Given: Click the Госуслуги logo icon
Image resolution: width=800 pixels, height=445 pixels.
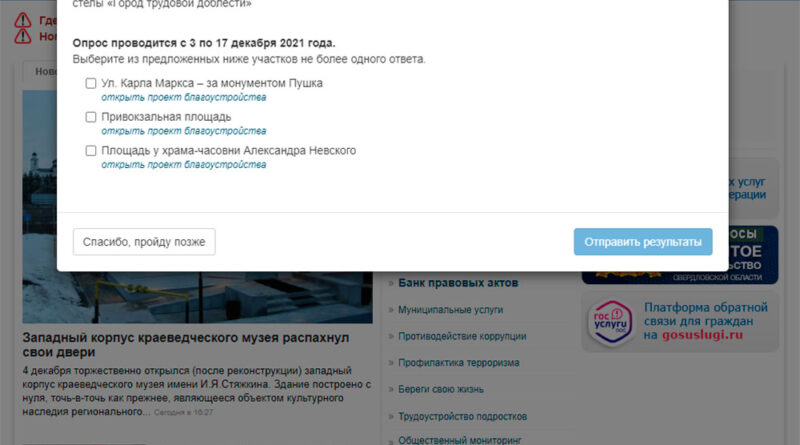Looking at the screenshot, I should pyautogui.click(x=611, y=323).
